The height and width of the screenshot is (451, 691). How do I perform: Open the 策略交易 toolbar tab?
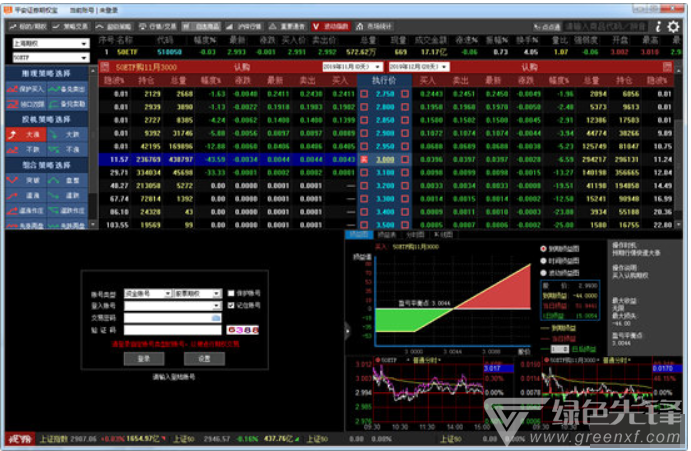pos(70,26)
